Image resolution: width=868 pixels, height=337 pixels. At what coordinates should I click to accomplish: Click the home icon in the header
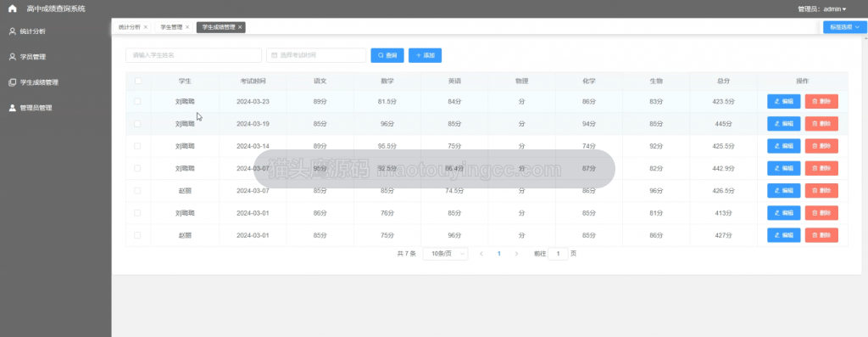13,8
